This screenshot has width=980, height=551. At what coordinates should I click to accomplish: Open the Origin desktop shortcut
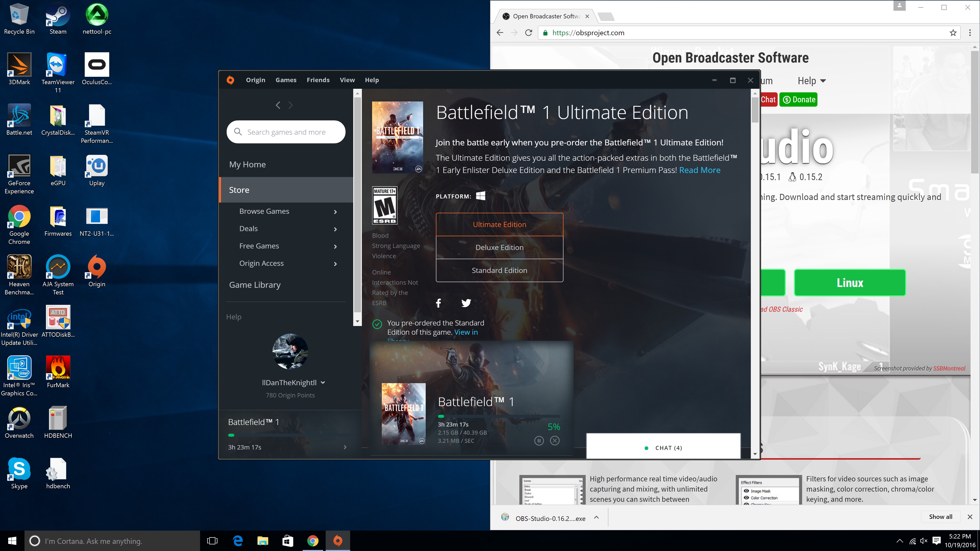[97, 271]
